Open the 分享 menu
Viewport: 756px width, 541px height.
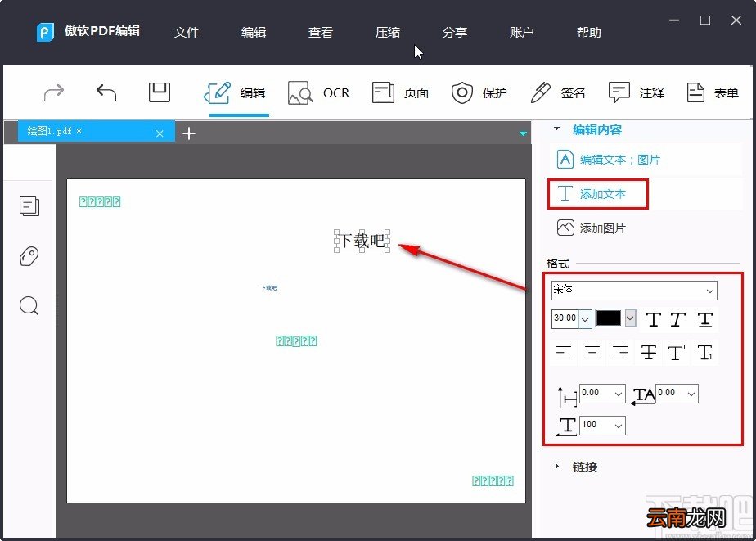(x=455, y=32)
